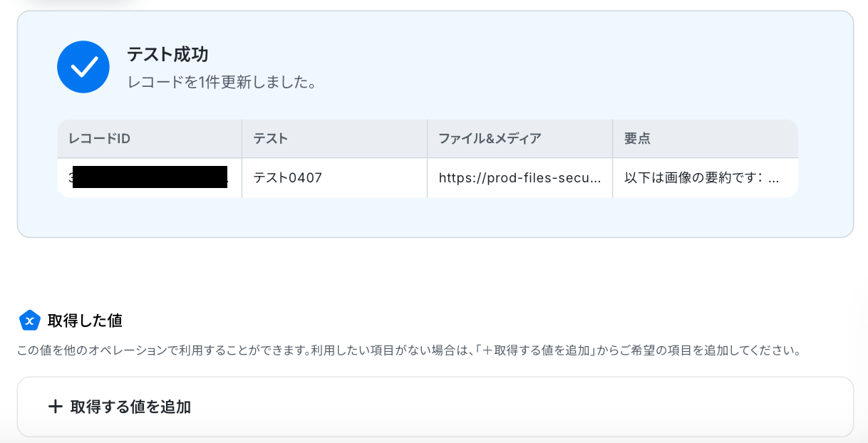The height and width of the screenshot is (443, 868).
Task: Click the blue pentagon icon beside 取得した値
Action: point(29,320)
